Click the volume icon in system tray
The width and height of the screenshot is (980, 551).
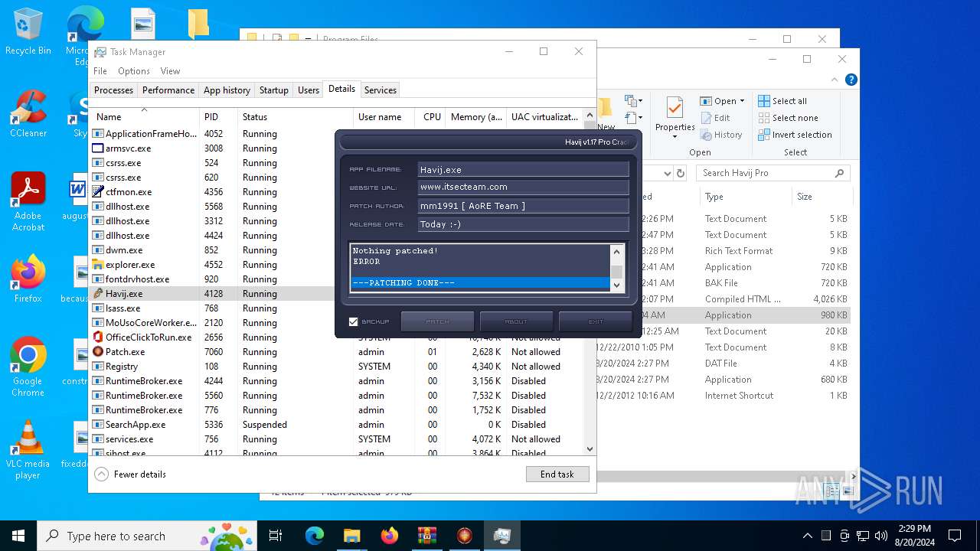pos(881,536)
